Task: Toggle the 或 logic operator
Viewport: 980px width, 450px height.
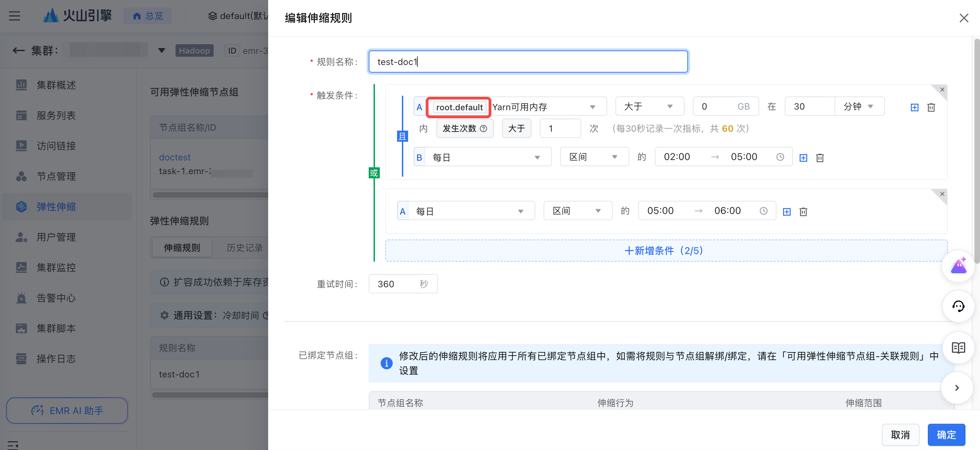Action: pos(374,173)
